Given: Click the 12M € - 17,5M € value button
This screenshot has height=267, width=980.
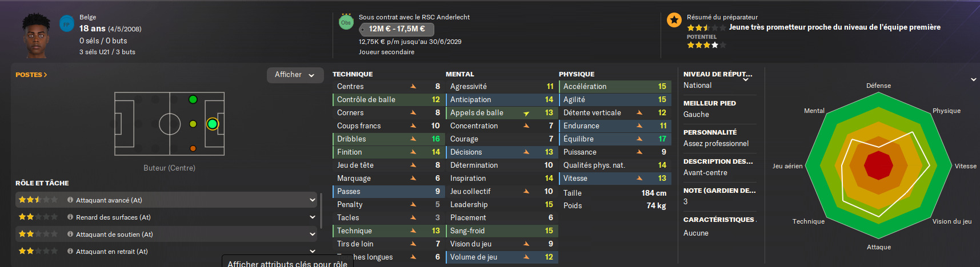Looking at the screenshot, I should (397, 29).
